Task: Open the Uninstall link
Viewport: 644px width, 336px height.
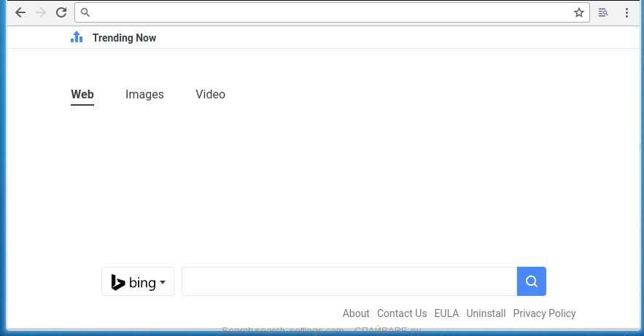Action: (x=486, y=313)
